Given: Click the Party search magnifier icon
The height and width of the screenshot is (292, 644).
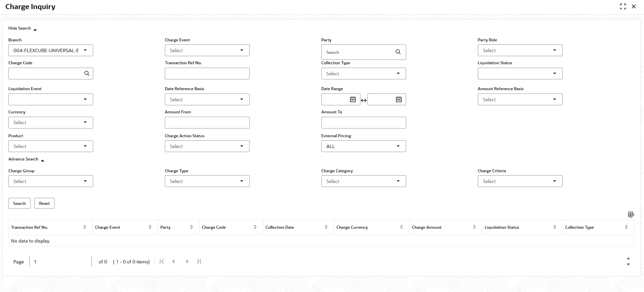Looking at the screenshot, I should tap(398, 52).
